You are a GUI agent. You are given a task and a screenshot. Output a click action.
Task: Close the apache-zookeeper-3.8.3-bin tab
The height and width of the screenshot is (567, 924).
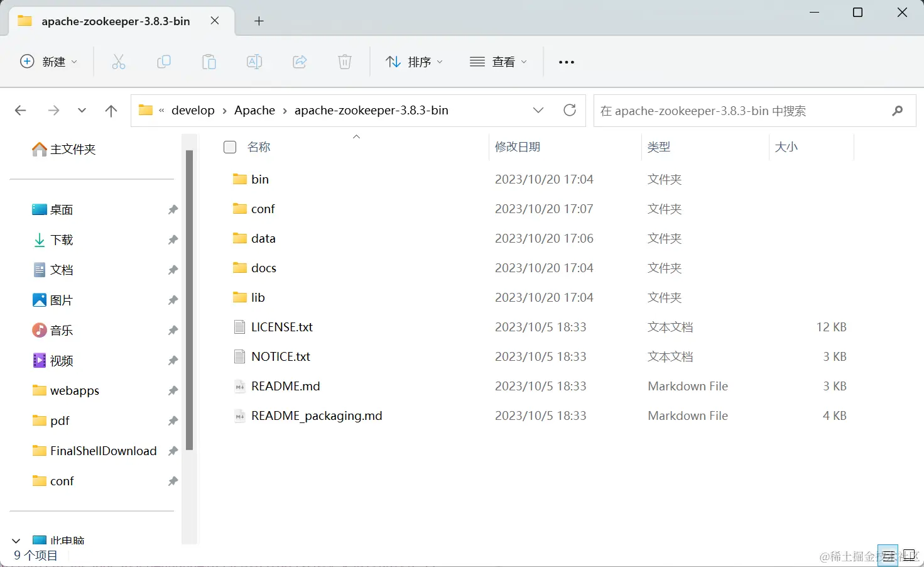[x=215, y=21]
